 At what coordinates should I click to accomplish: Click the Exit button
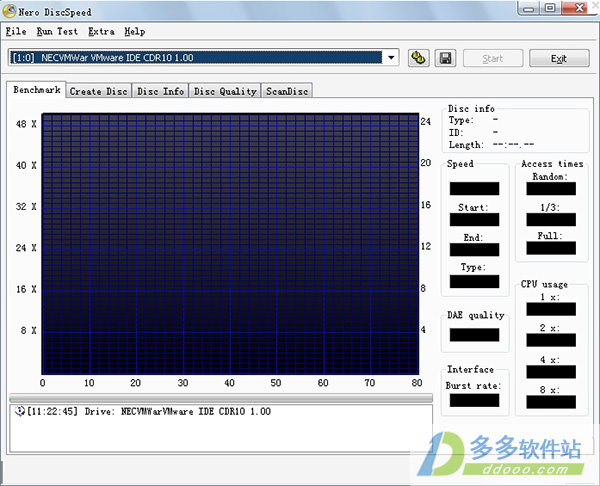point(559,59)
